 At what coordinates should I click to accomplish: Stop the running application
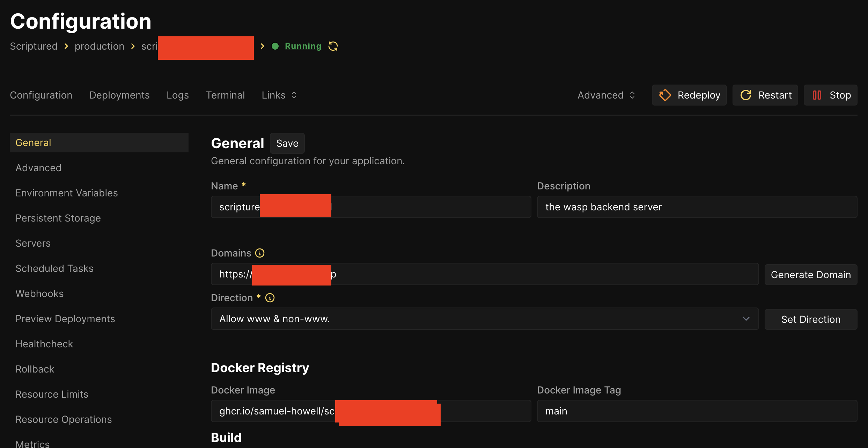[x=831, y=95]
